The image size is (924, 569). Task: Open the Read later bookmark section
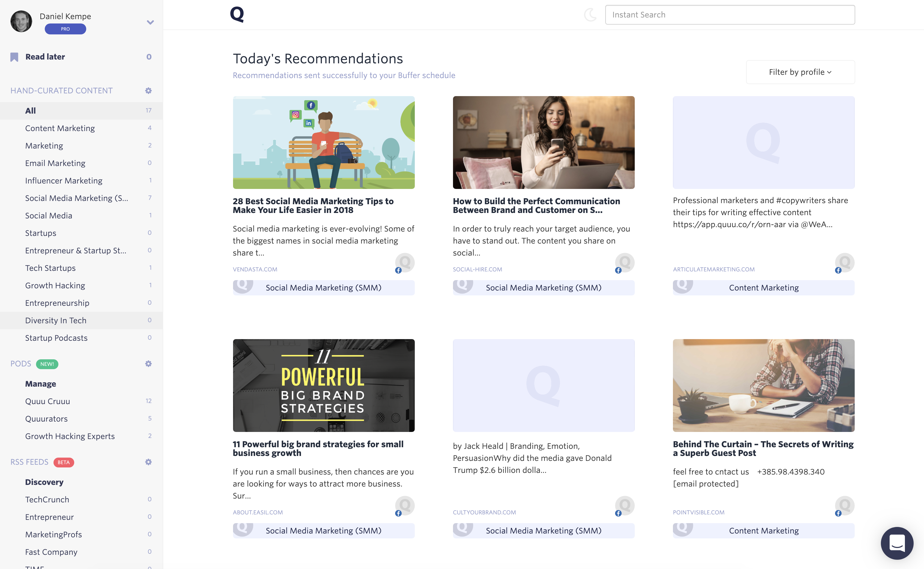tap(45, 57)
